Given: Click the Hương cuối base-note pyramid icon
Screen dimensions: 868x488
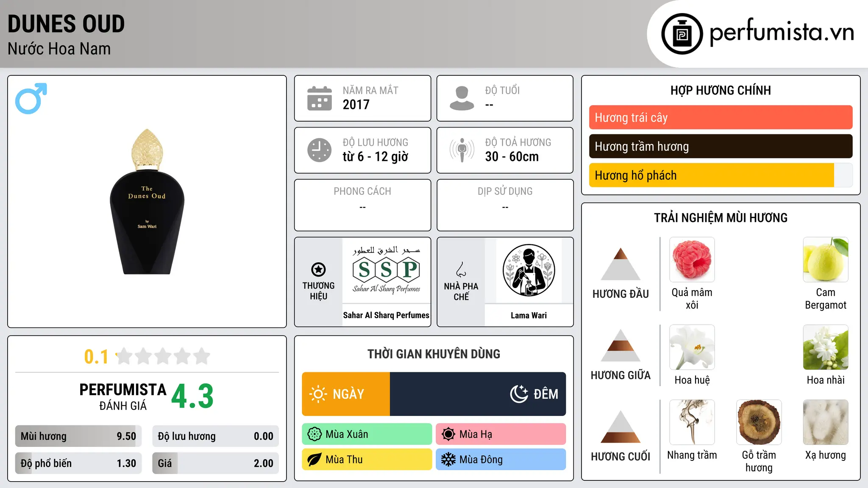Looking at the screenshot, I should tap(620, 427).
